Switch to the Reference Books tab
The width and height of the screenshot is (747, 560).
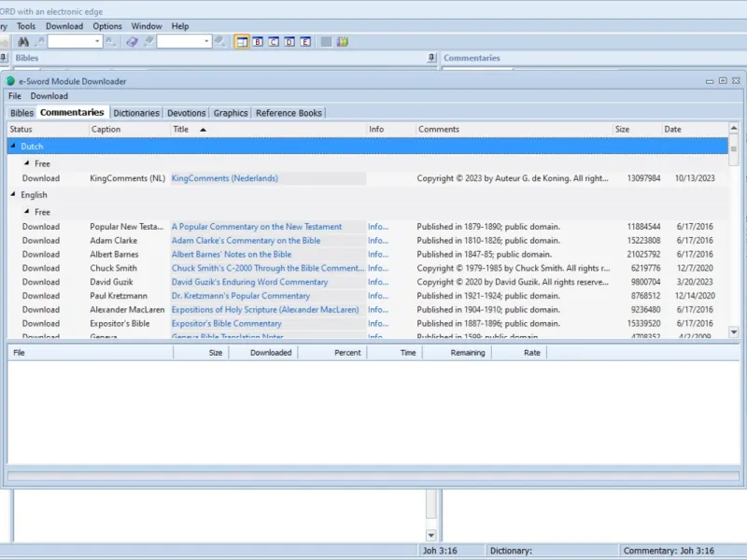click(289, 113)
